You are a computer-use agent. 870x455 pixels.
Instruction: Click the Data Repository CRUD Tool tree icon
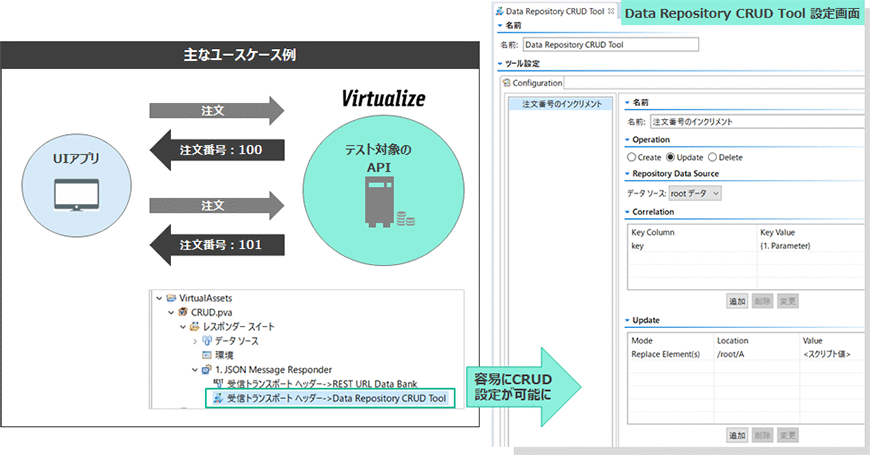click(219, 398)
